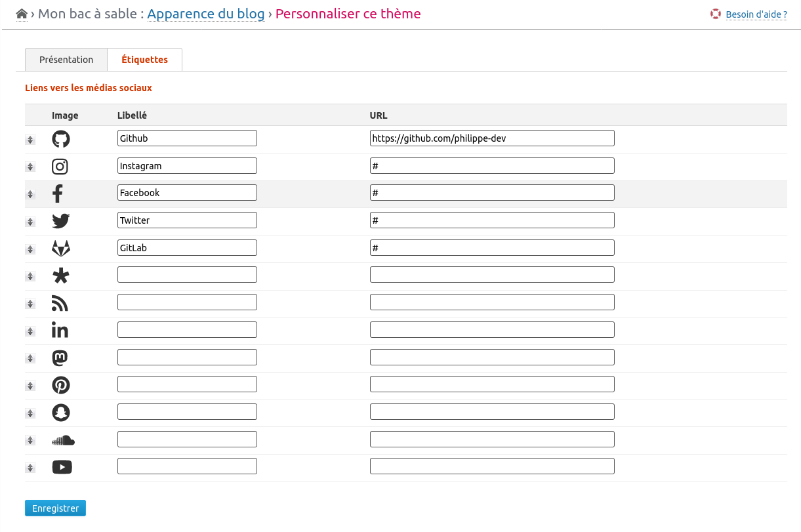Edit the Instagram label field
801x532 pixels.
coord(187,166)
